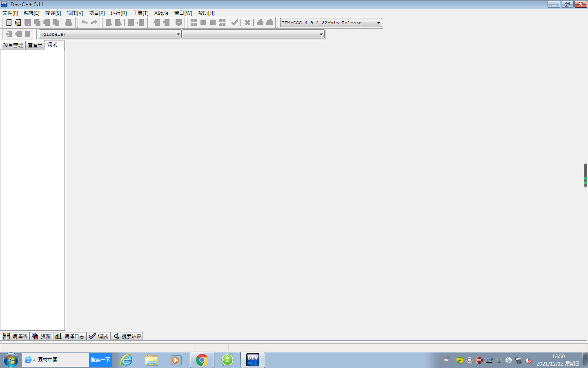Click the Redo arrow in the toolbar
The width and height of the screenshot is (588, 368).
94,22
